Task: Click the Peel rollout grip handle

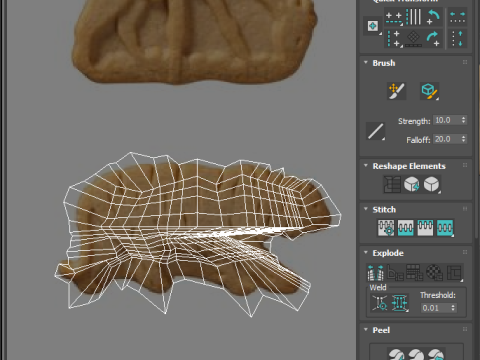Action: [465, 329]
